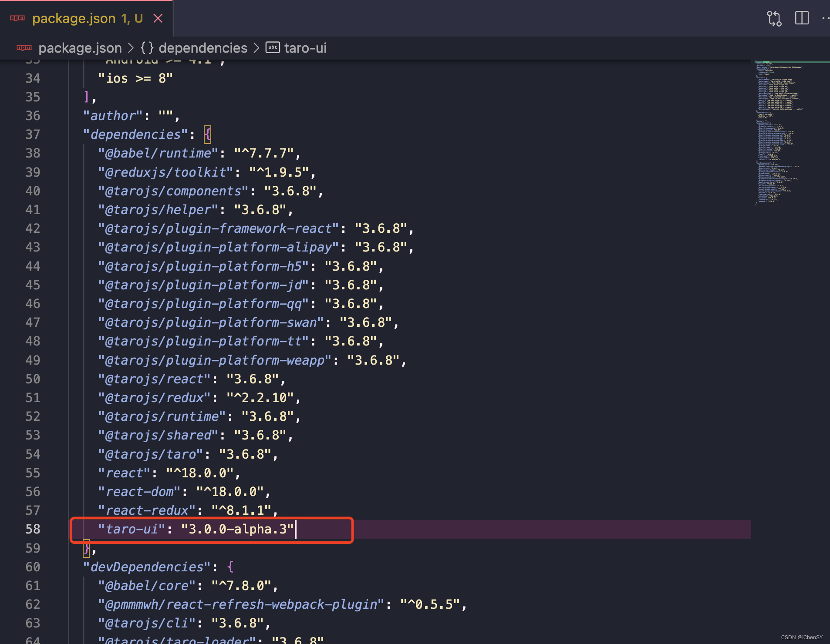830x644 pixels.
Task: Select line number 60
Action: (33, 567)
